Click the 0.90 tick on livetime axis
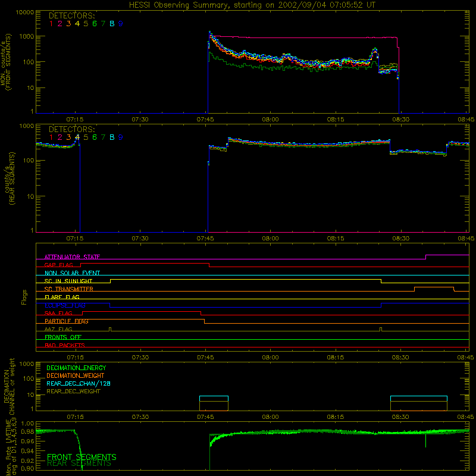The width and height of the screenshot is (476, 476). 28,468
